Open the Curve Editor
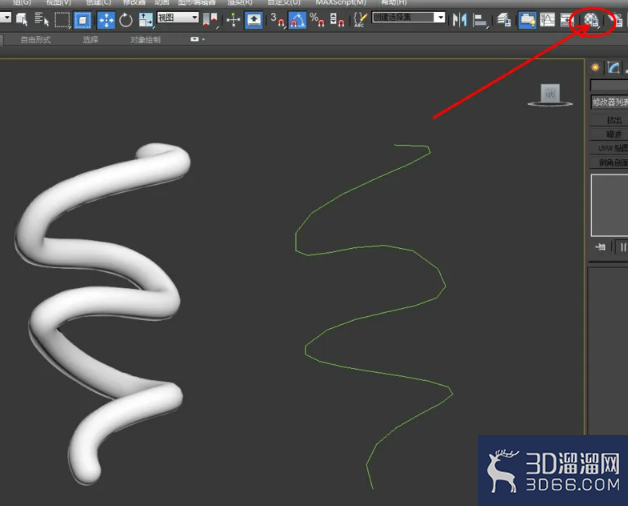628x506 pixels. (547, 20)
